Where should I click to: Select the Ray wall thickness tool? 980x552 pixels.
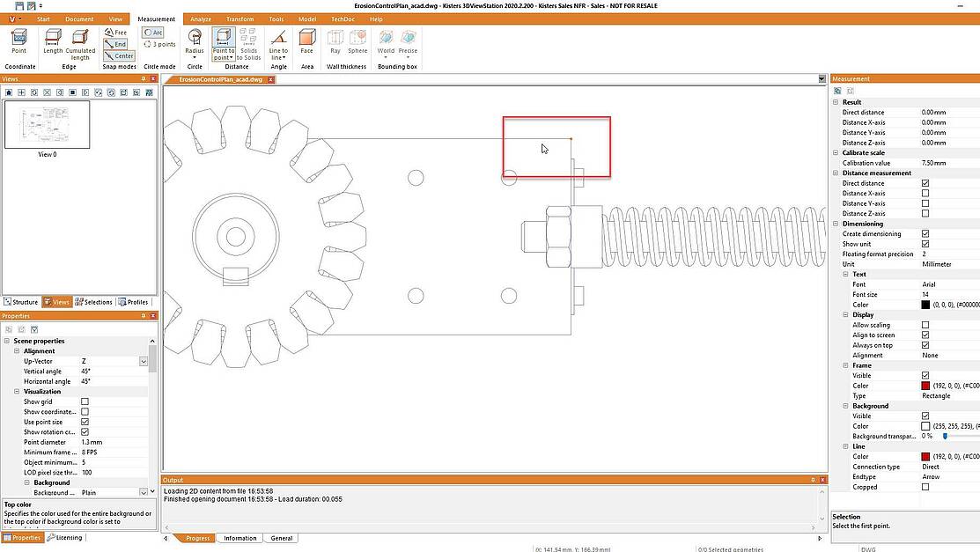[335, 41]
